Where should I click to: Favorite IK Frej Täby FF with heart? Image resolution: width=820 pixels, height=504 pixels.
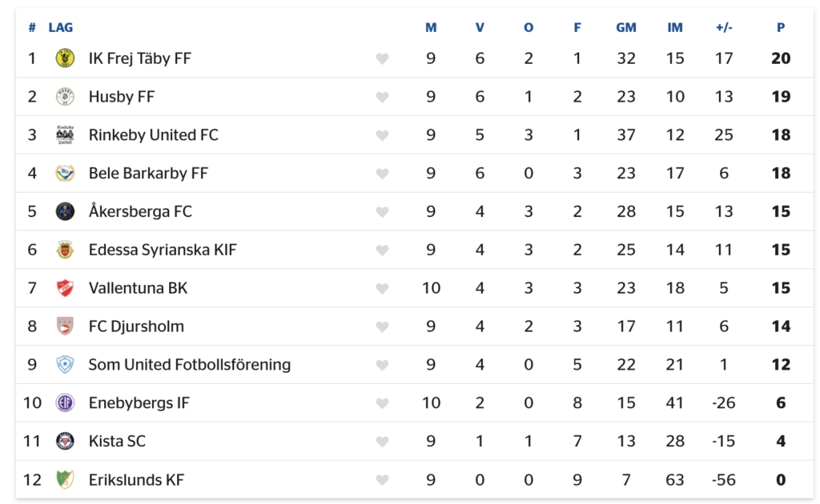coord(382,58)
